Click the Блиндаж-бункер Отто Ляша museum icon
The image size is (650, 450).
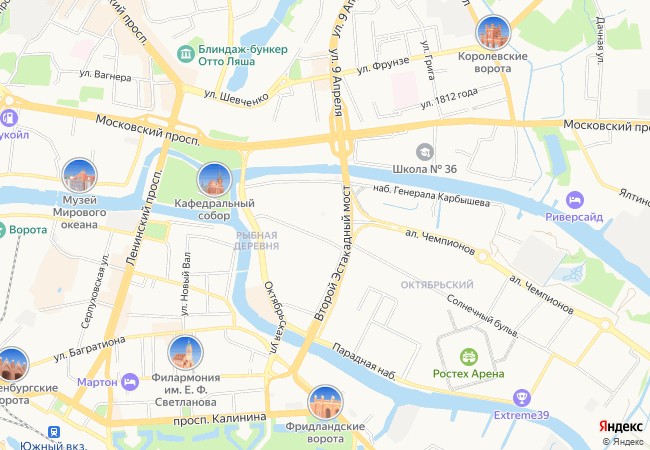point(186,54)
